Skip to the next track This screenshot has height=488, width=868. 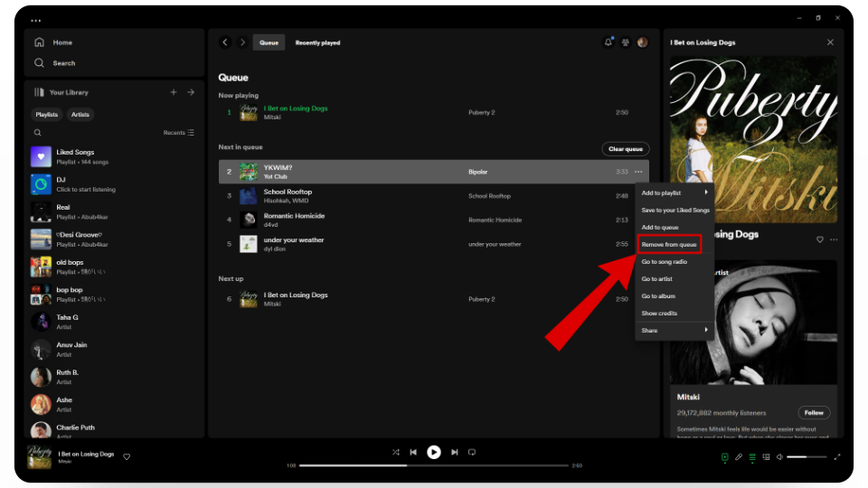point(455,452)
